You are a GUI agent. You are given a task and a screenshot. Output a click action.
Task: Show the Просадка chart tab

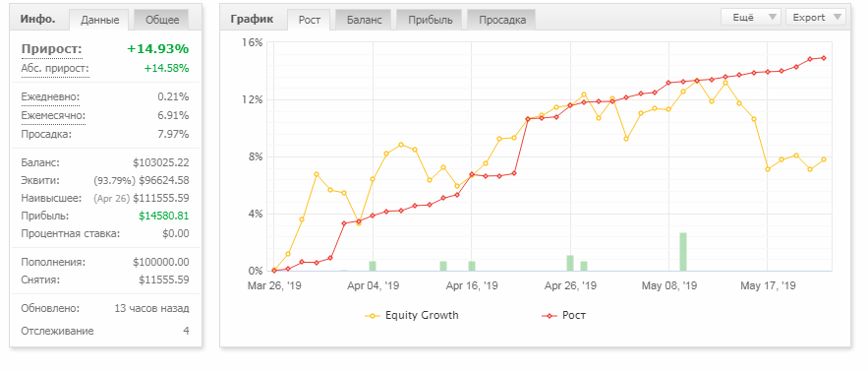pos(501,20)
